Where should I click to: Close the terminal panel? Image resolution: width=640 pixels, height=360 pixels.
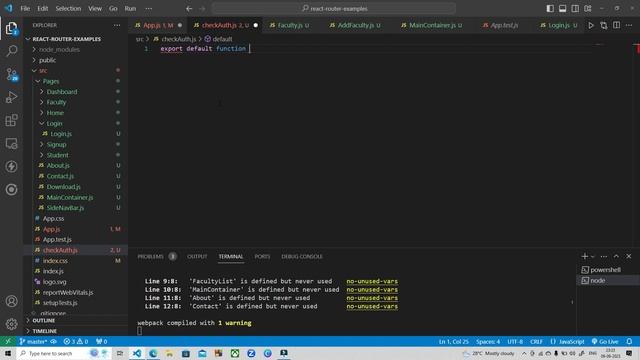point(629,256)
